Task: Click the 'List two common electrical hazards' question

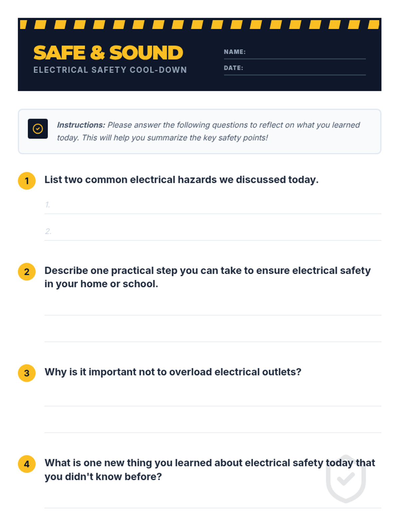Action: [x=182, y=180]
